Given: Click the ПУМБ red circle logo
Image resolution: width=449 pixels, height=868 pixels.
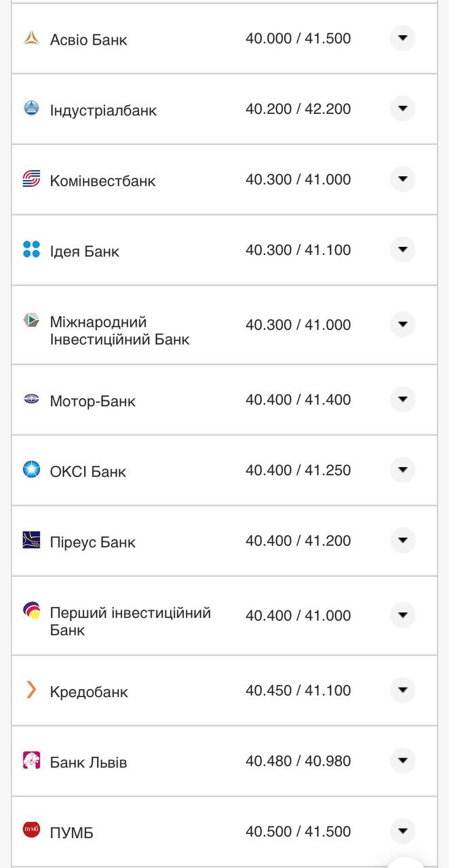Looking at the screenshot, I should 33,831.
